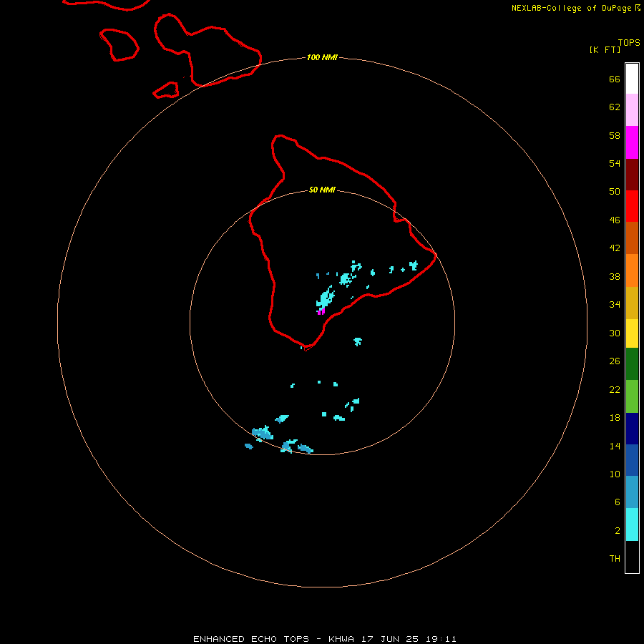644x644 pixels.
Task: Click the magenta echo spot on the island
Action: click(321, 311)
